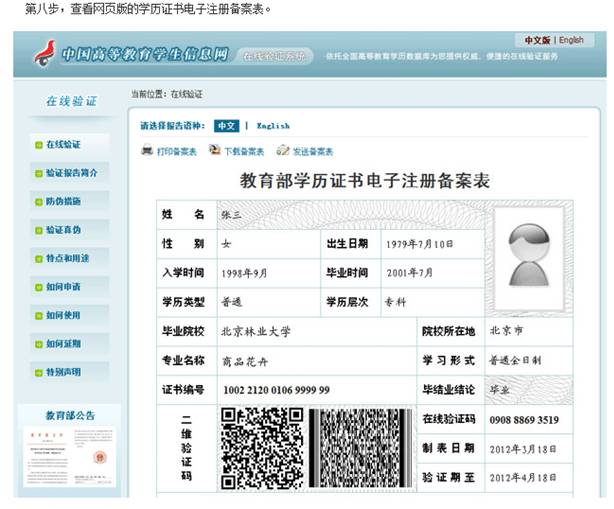Click study form value 普通全日制
614x509 pixels.
click(x=515, y=361)
